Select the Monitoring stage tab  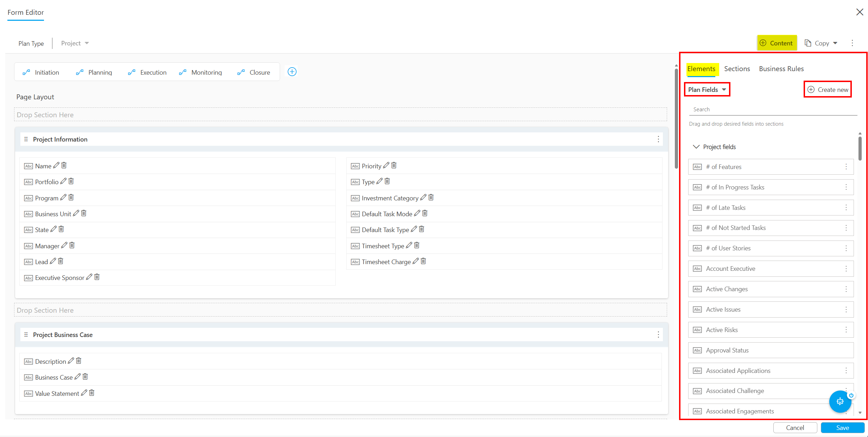pyautogui.click(x=201, y=72)
